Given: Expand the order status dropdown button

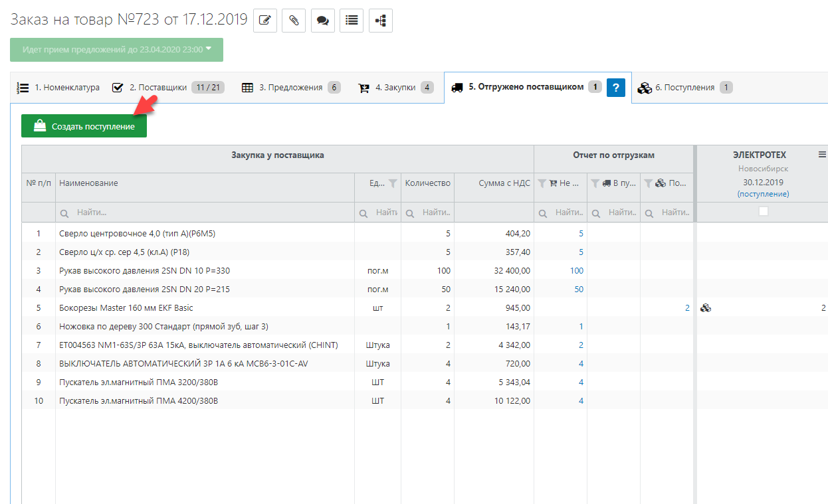Looking at the screenshot, I should click(x=116, y=49).
